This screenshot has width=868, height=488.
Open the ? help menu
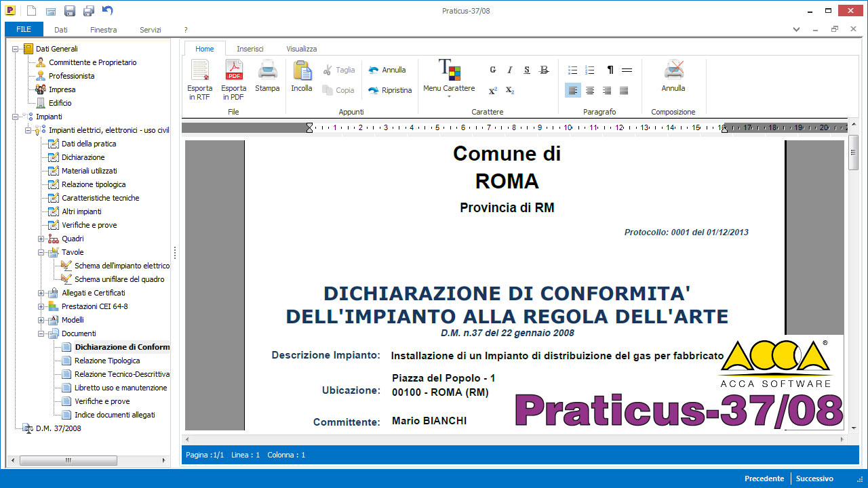click(x=186, y=30)
